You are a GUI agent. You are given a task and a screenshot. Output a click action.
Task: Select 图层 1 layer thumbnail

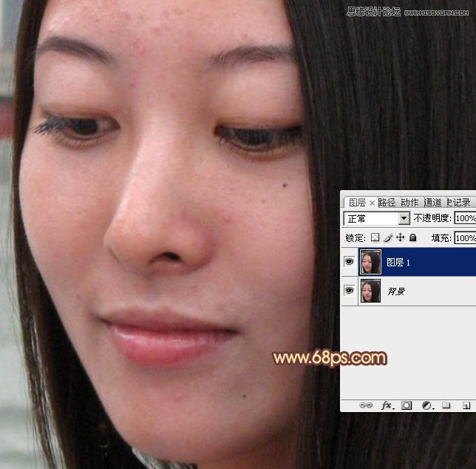370,262
